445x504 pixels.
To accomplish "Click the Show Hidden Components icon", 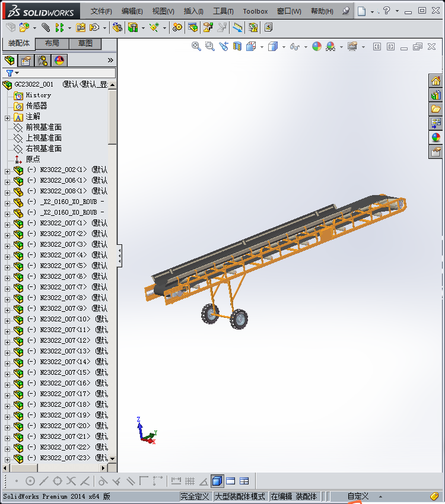I will coord(117,28).
